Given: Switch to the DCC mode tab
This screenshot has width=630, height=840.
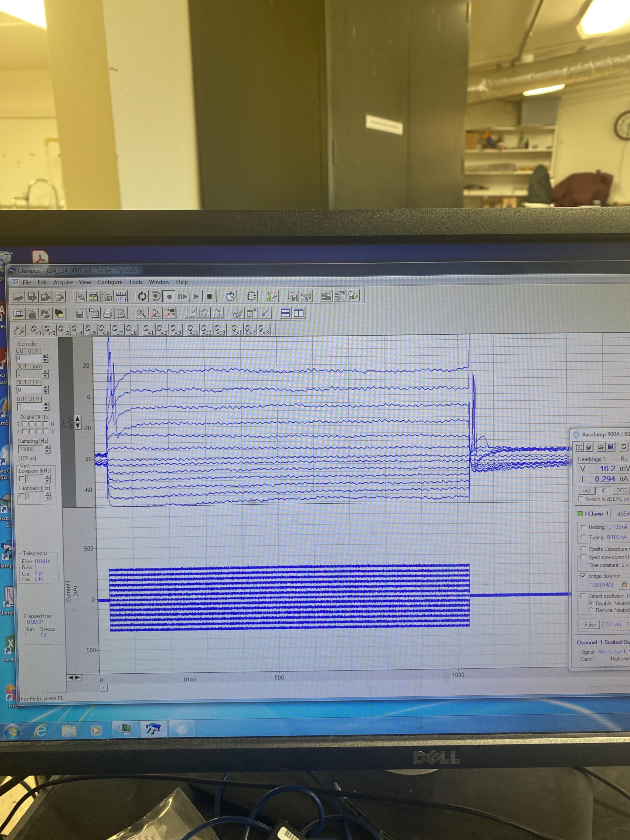Looking at the screenshot, I should click(x=621, y=490).
